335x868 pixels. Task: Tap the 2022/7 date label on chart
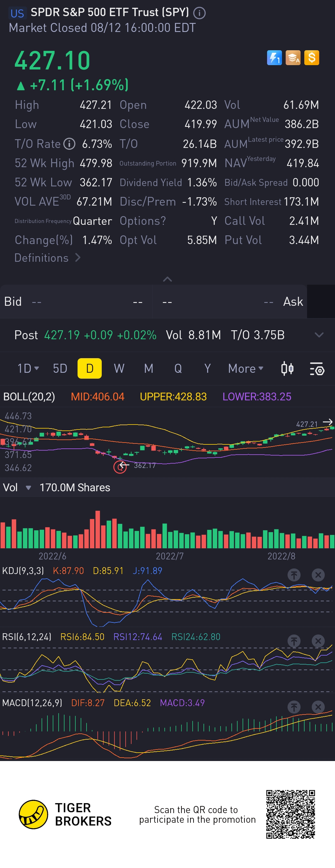coord(170,556)
